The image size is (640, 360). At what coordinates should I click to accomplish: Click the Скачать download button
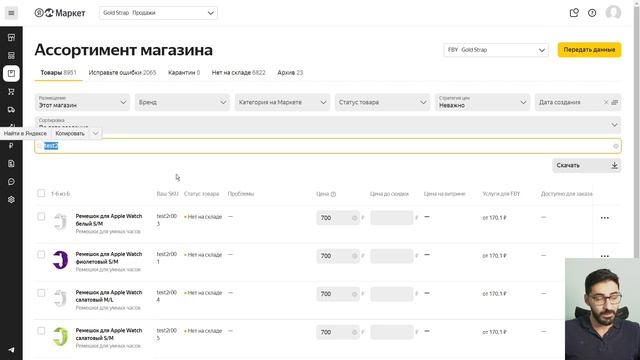587,166
